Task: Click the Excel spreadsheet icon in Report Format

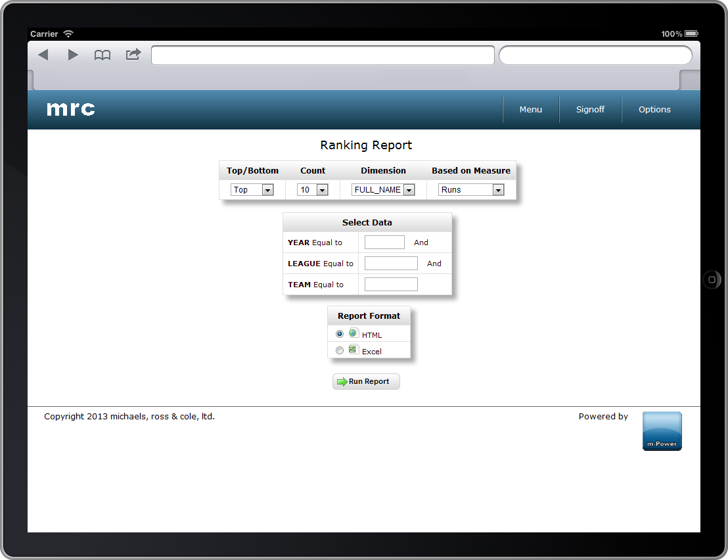Action: (353, 350)
